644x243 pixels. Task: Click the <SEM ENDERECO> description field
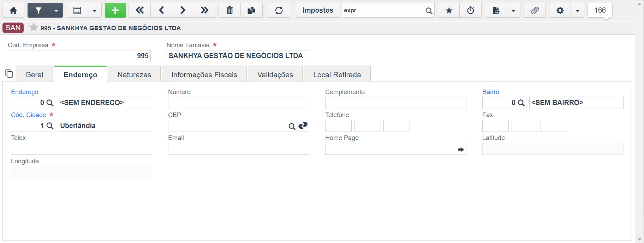(x=105, y=103)
